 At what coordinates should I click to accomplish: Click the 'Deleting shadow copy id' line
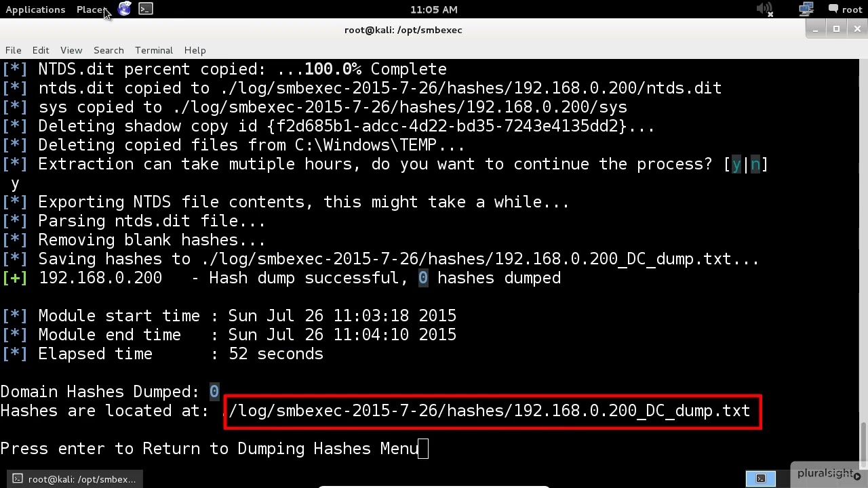coord(328,126)
